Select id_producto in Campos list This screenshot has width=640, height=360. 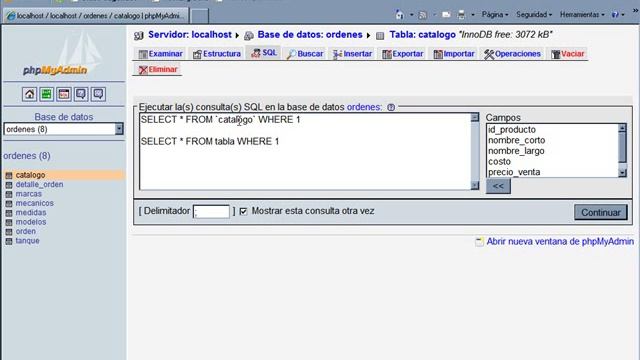point(512,130)
